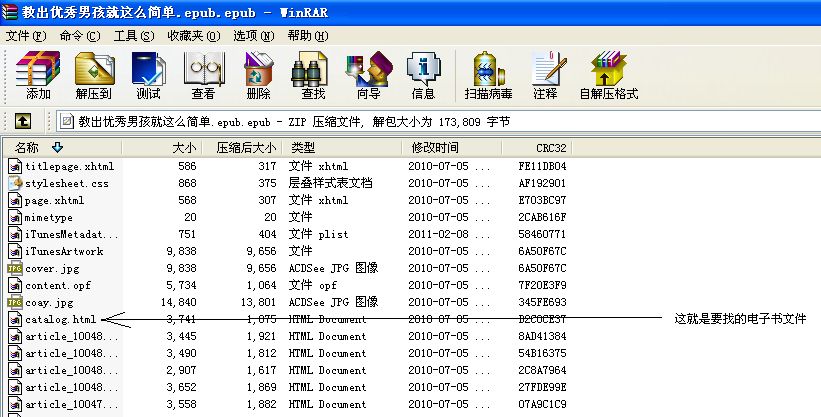Sort by the 修改时间 column header
Image resolution: width=821 pixels, height=417 pixels.
pos(452,148)
